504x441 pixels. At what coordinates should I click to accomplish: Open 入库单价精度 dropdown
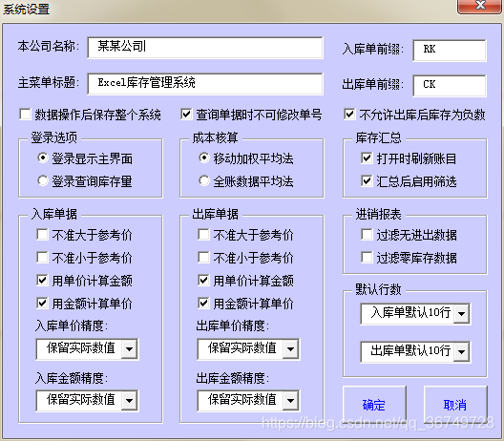[x=130, y=348]
